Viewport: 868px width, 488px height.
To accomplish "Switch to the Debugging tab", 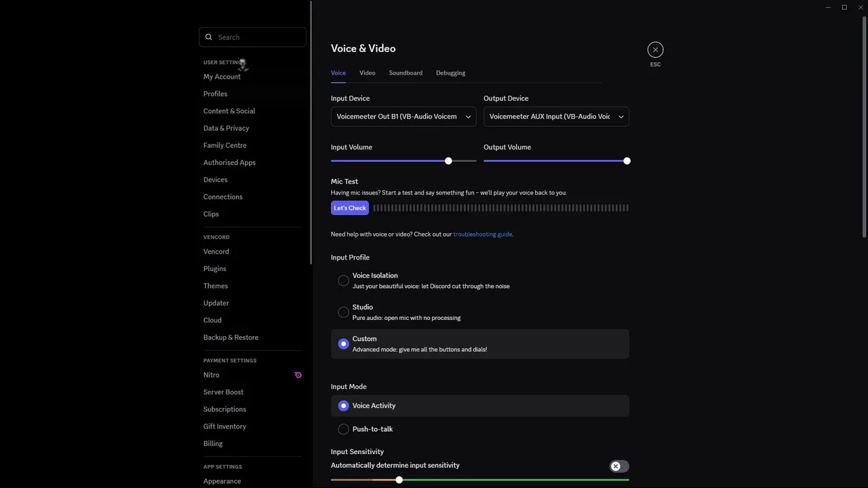I will tap(450, 73).
